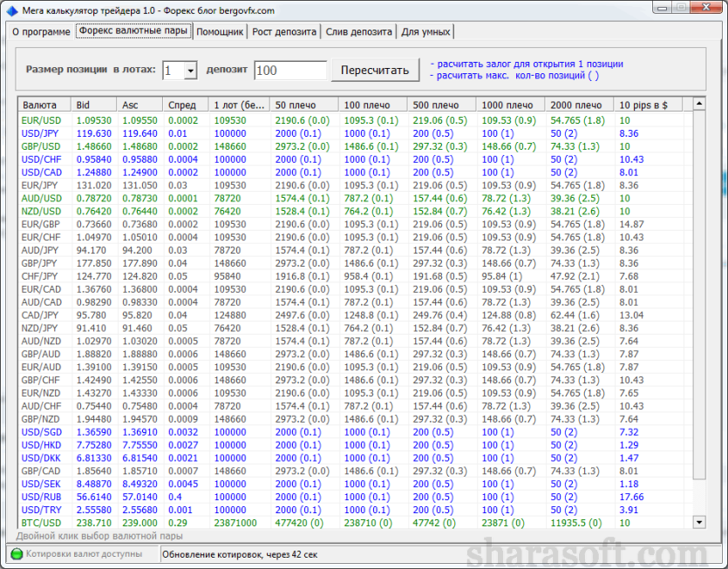Select the EUR/CHF pair
This screenshot has height=569, width=728.
355,237
